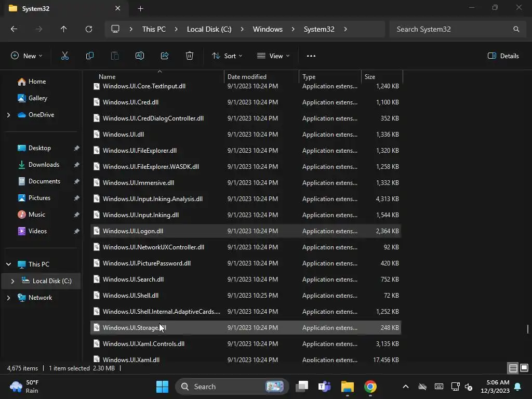Viewport: 532px width, 399px height.
Task: Open Google Chrome from taskbar
Action: coord(370,387)
